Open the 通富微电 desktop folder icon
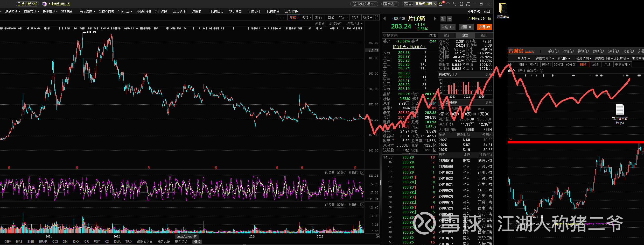The height and width of the screenshot is (245, 644). [503, 10]
